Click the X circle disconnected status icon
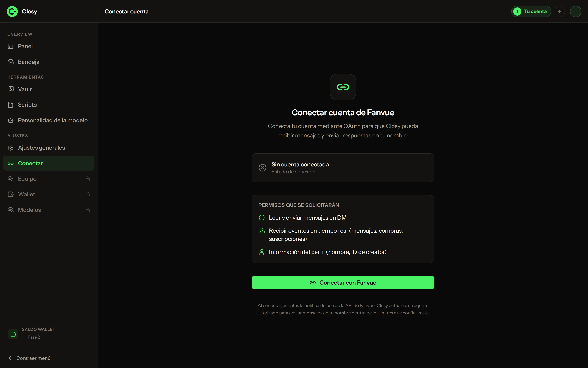Viewport: 588px width, 368px height. pyautogui.click(x=262, y=168)
